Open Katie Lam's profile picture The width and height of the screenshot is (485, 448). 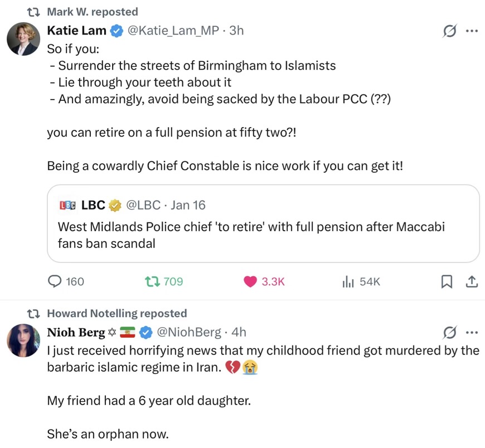pyautogui.click(x=23, y=40)
